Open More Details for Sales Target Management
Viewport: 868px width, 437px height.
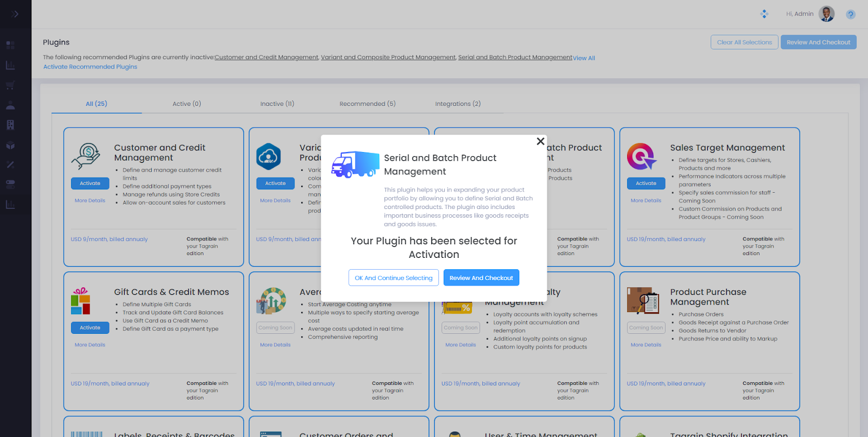pyautogui.click(x=646, y=201)
